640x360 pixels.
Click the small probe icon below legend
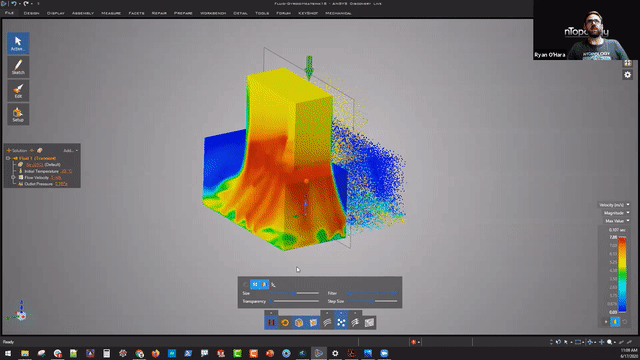pos(606,322)
